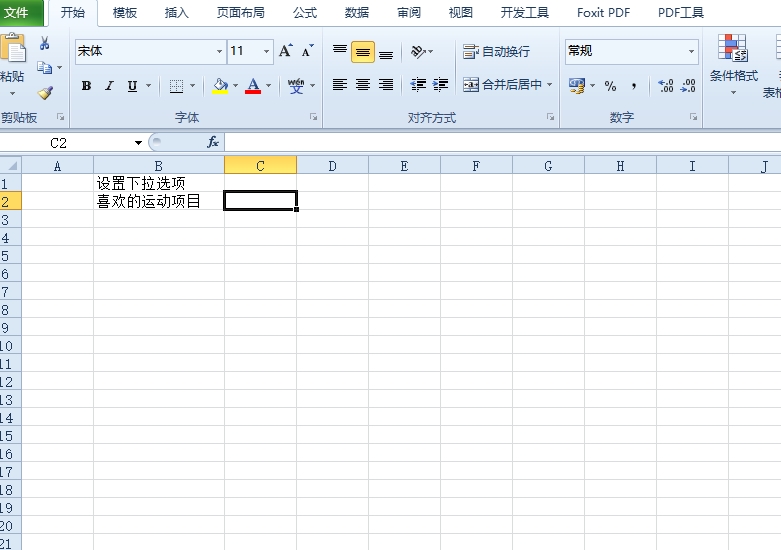The image size is (781, 550).
Task: Increase font size with large A
Action: click(285, 51)
